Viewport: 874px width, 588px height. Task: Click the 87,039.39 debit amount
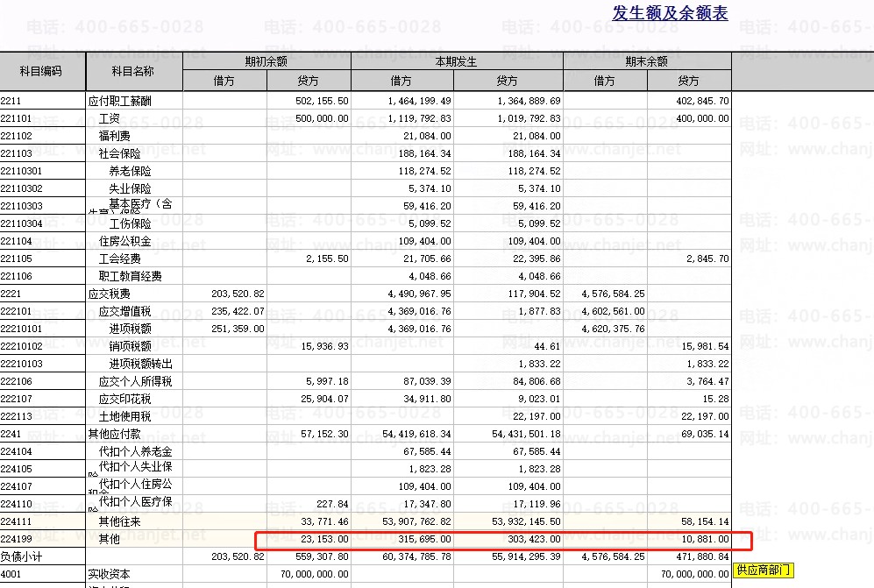click(428, 381)
